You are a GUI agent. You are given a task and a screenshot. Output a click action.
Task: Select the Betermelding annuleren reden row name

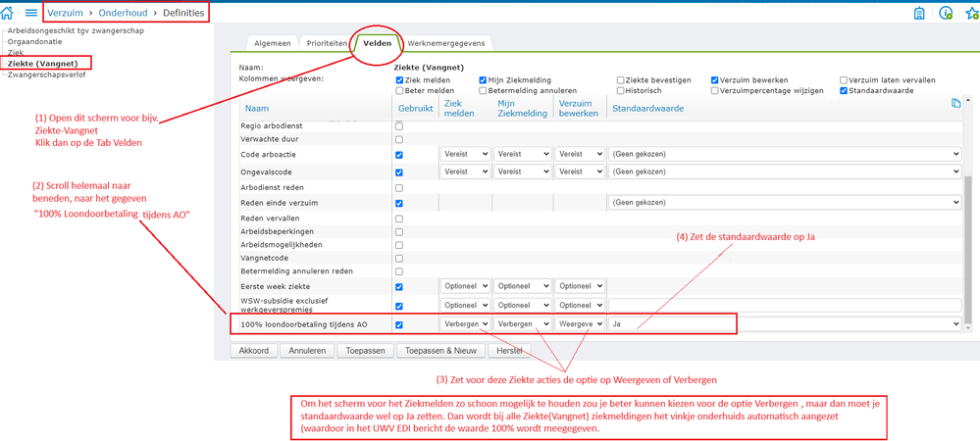pyautogui.click(x=297, y=271)
